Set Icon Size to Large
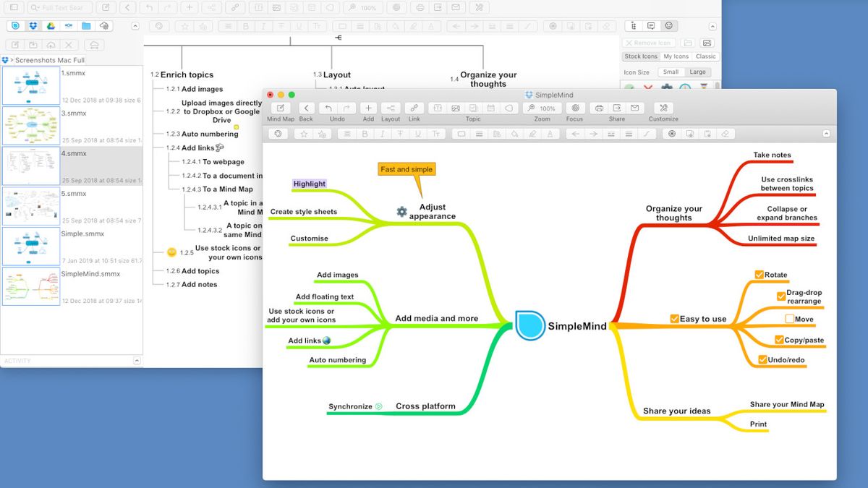 (699, 72)
